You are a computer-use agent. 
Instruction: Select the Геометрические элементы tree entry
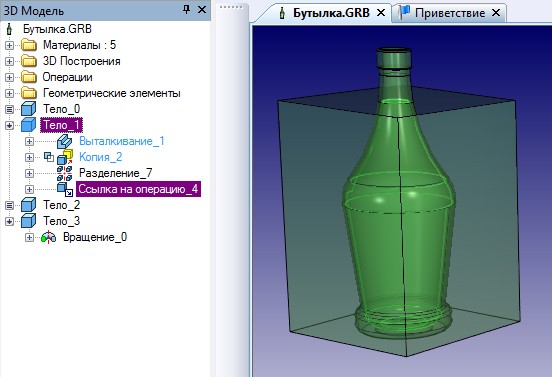(x=112, y=93)
